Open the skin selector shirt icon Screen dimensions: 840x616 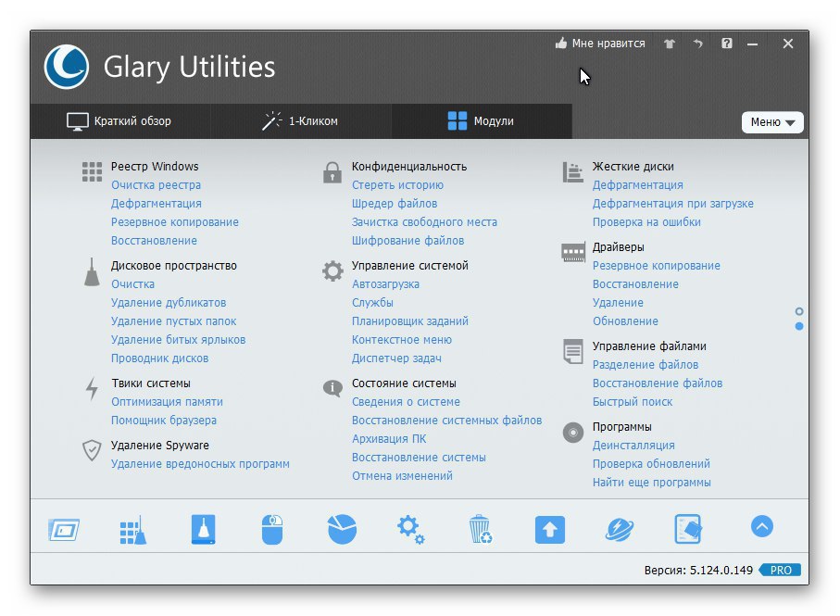[x=669, y=44]
